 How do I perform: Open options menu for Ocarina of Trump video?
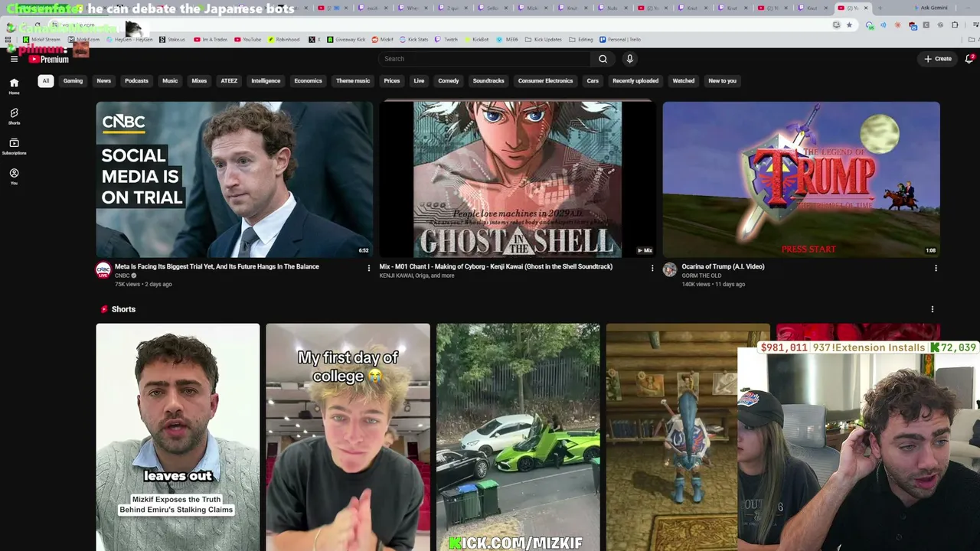coord(936,268)
